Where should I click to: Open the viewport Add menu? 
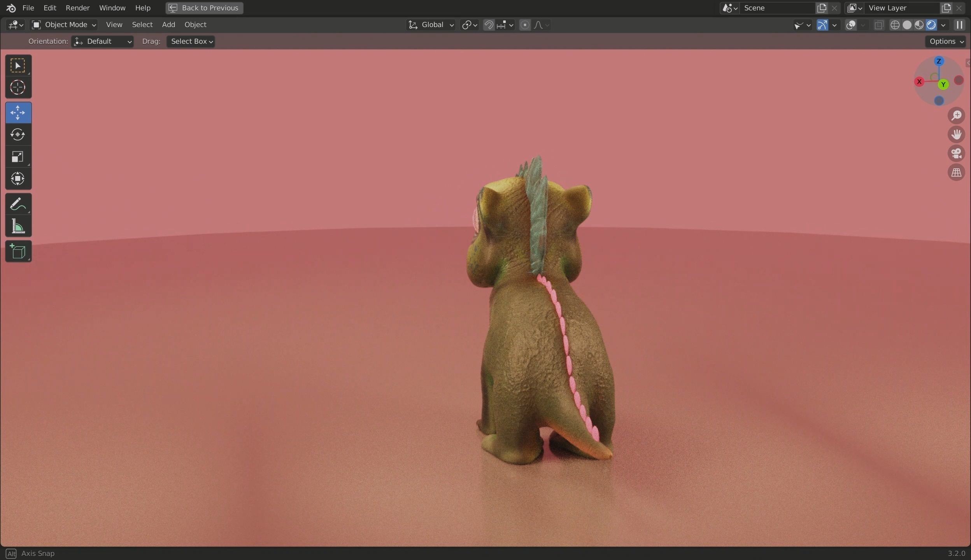(x=168, y=25)
